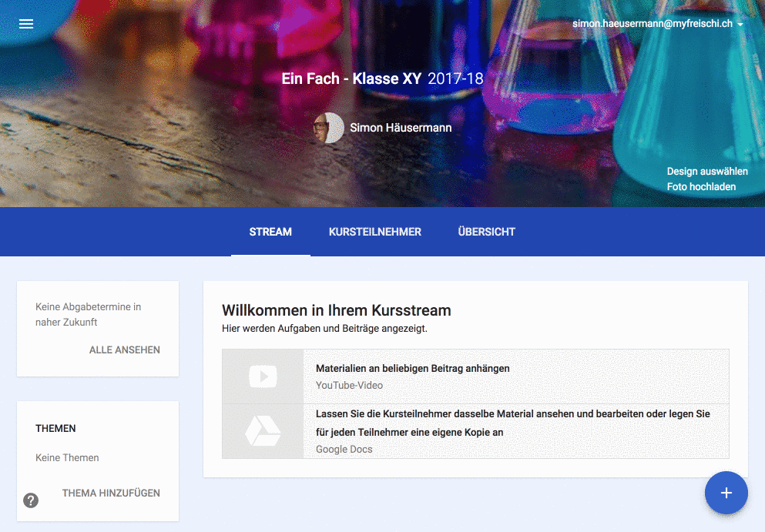Click the Google Drive icon
Image resolution: width=765 pixels, height=532 pixels.
coord(263,431)
